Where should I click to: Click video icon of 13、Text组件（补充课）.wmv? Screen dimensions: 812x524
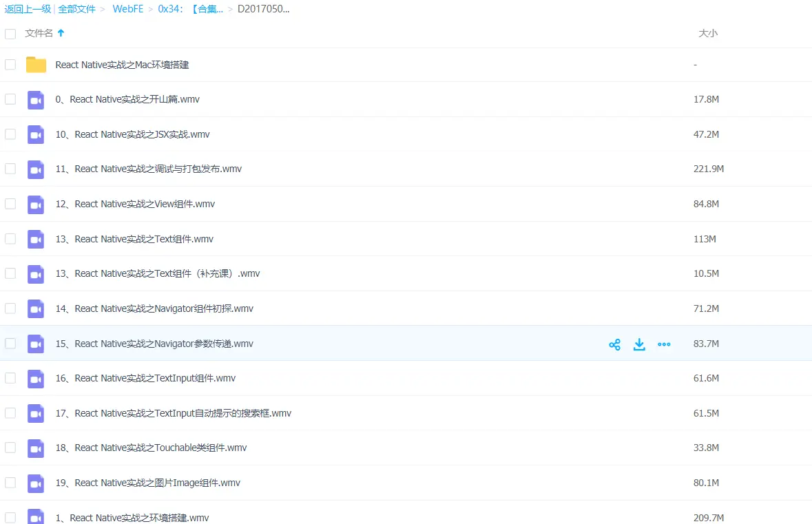(x=36, y=274)
